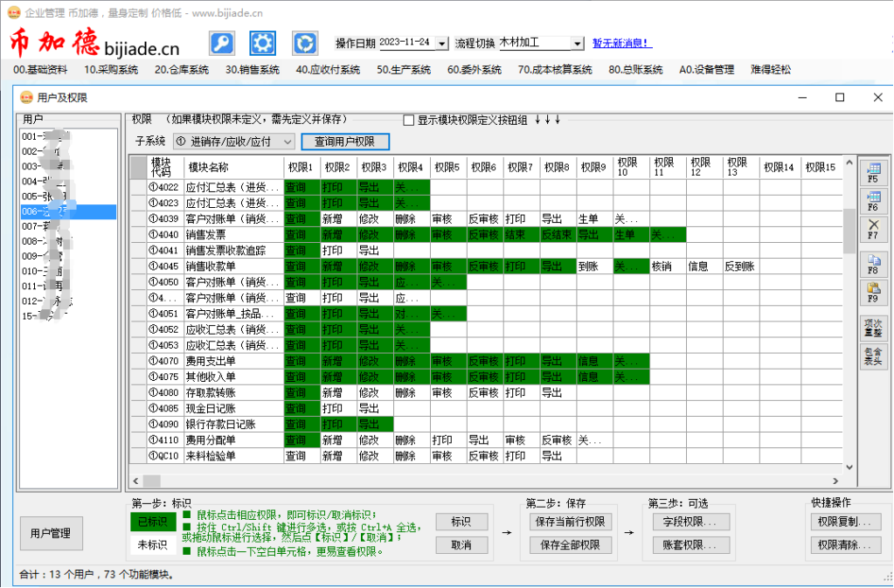This screenshot has width=894, height=588.
Task: Click the horizontal scrollbar right arrow
Action: coord(835,481)
